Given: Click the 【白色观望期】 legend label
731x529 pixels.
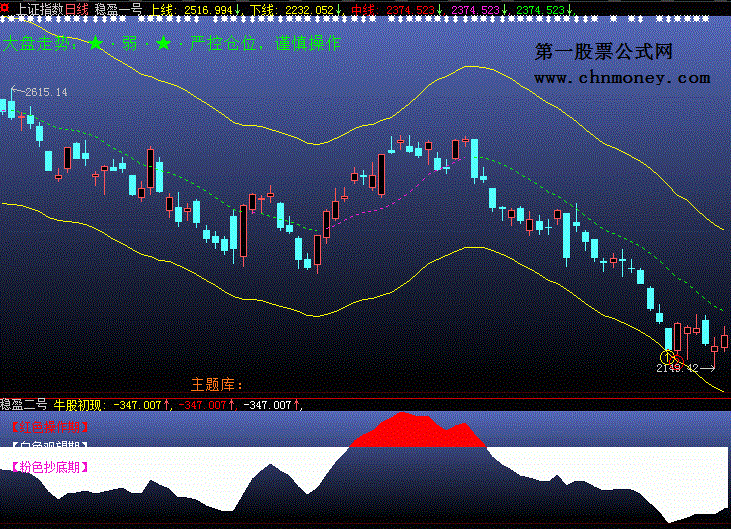Looking at the screenshot, I should (49, 444).
